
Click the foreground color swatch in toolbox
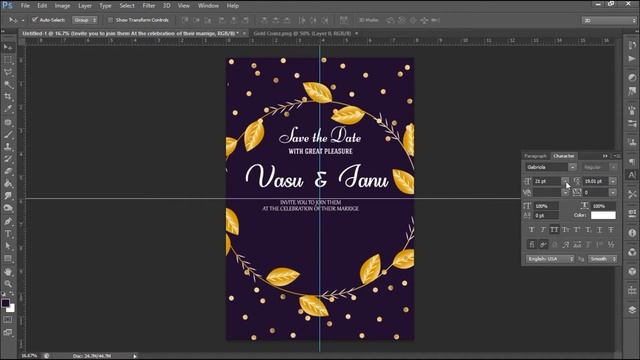point(5,303)
